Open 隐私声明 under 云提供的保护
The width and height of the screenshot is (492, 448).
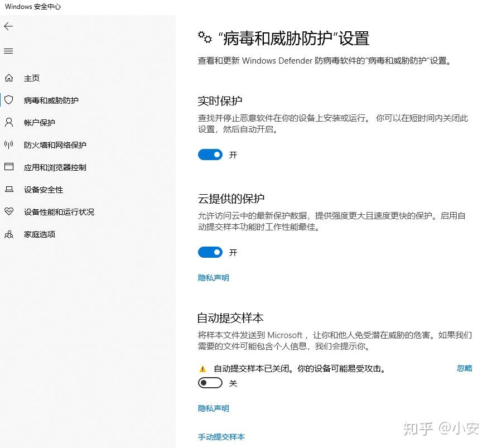coord(213,277)
